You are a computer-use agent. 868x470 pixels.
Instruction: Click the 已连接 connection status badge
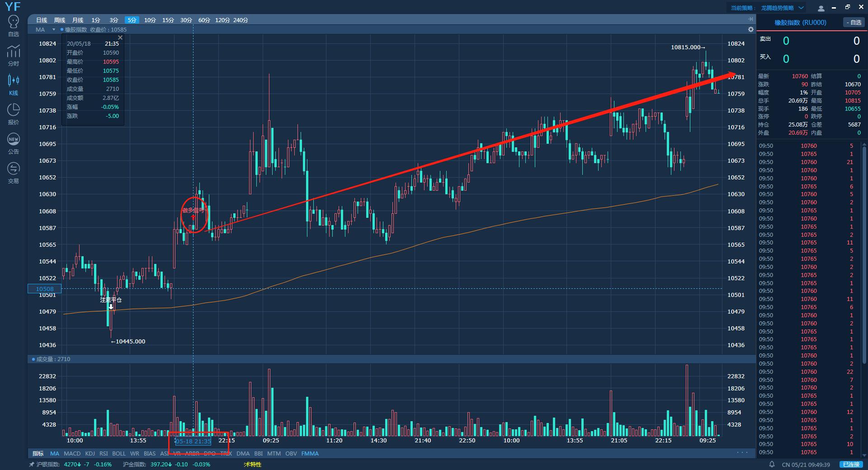click(x=850, y=465)
